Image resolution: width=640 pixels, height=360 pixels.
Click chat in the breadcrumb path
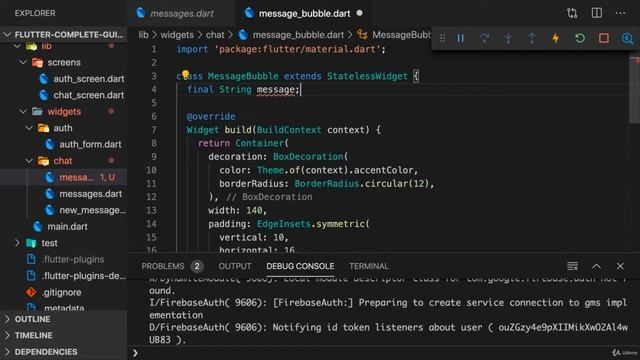215,35
